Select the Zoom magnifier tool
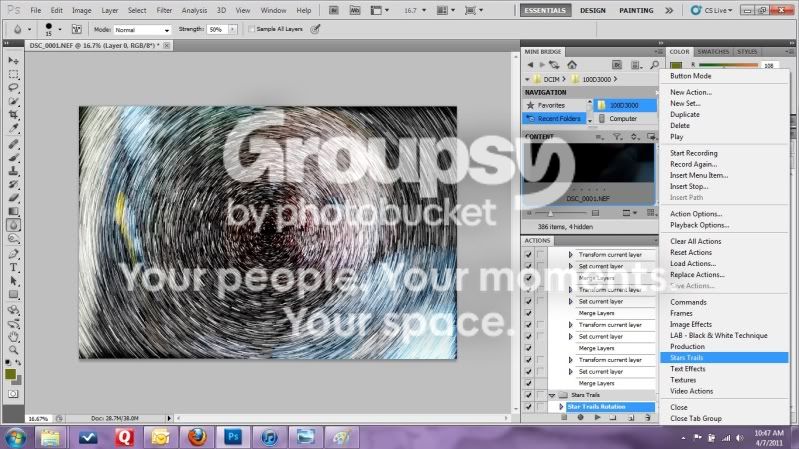The height and width of the screenshot is (449, 799). coord(13,350)
